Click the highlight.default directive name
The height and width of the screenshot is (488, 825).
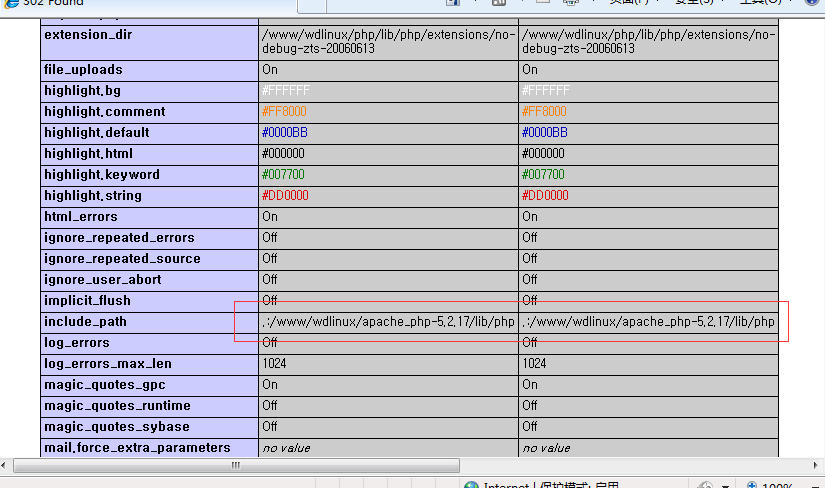tap(97, 133)
